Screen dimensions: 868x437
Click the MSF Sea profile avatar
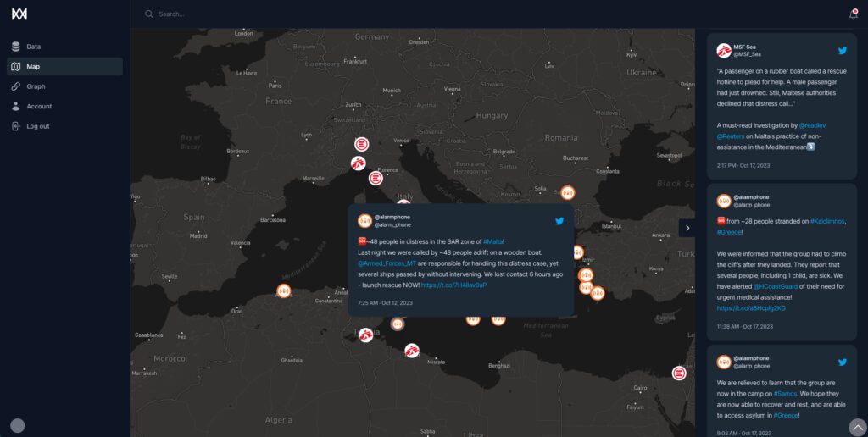point(724,51)
